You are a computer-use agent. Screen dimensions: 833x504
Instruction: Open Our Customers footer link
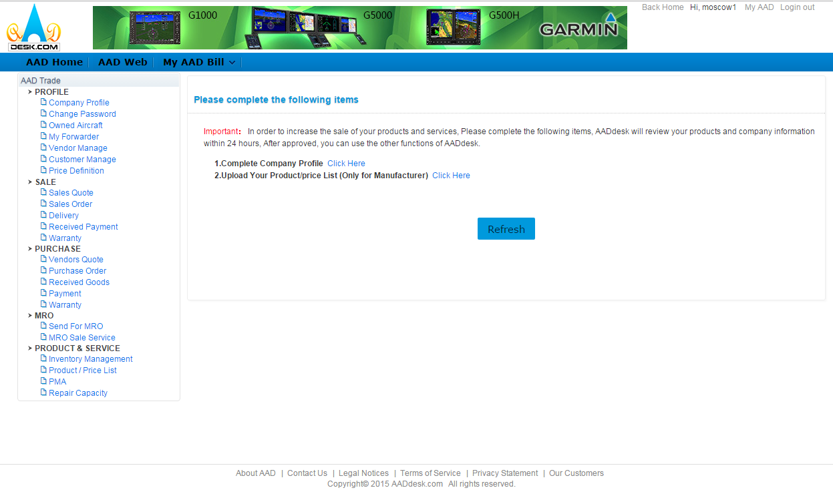(x=576, y=473)
